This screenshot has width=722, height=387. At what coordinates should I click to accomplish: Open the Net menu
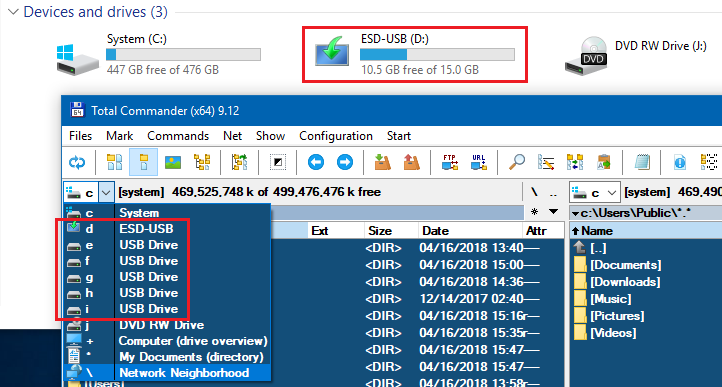(x=233, y=136)
